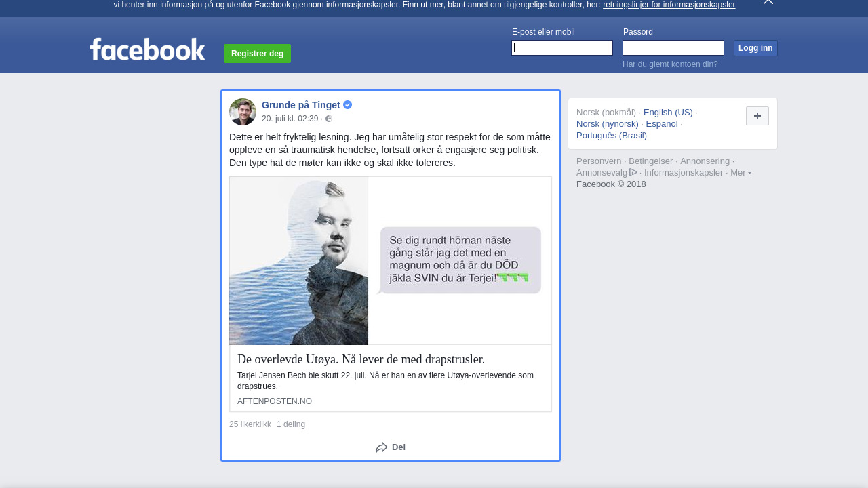Open Har du glemt kontoen din link
This screenshot has height=488, width=868.
coord(670,64)
